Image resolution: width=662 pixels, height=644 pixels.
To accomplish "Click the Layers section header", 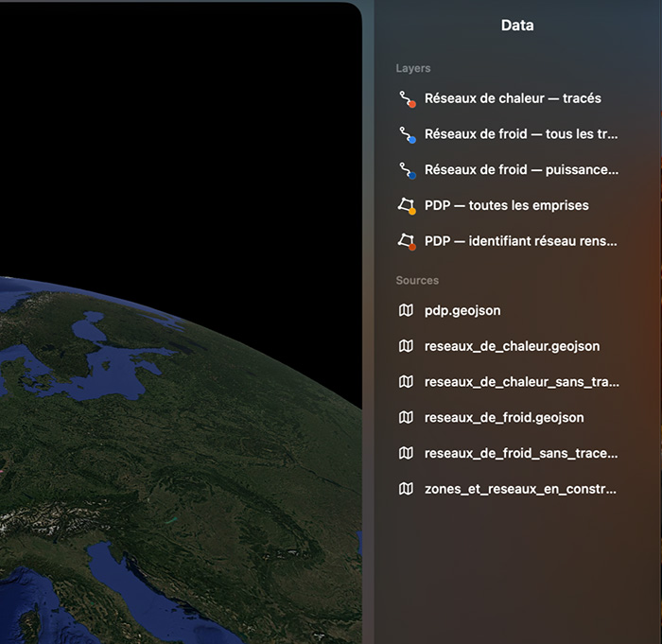I will coord(413,68).
